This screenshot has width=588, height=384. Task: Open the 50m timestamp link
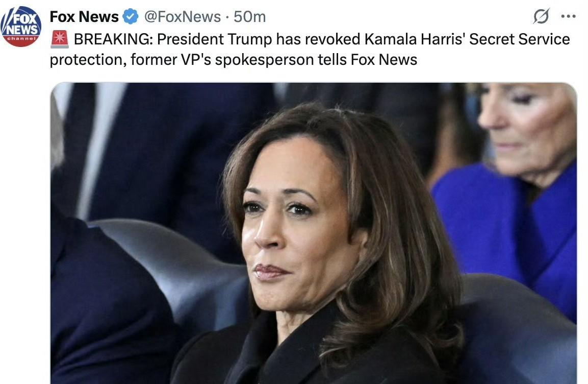[250, 17]
